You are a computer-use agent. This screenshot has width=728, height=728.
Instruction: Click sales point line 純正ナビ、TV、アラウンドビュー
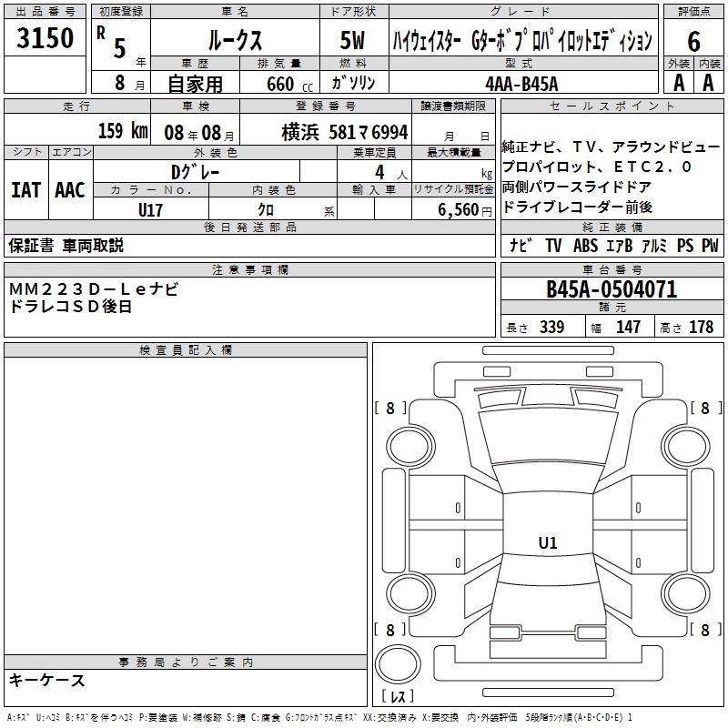(x=611, y=147)
